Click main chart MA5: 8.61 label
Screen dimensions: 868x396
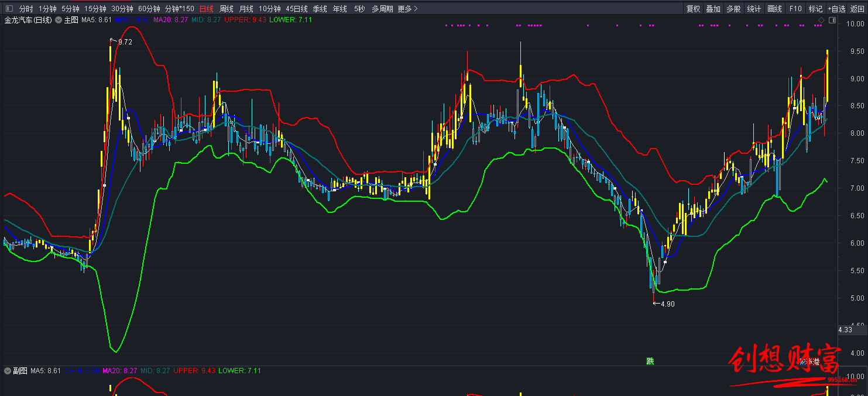[x=97, y=20]
